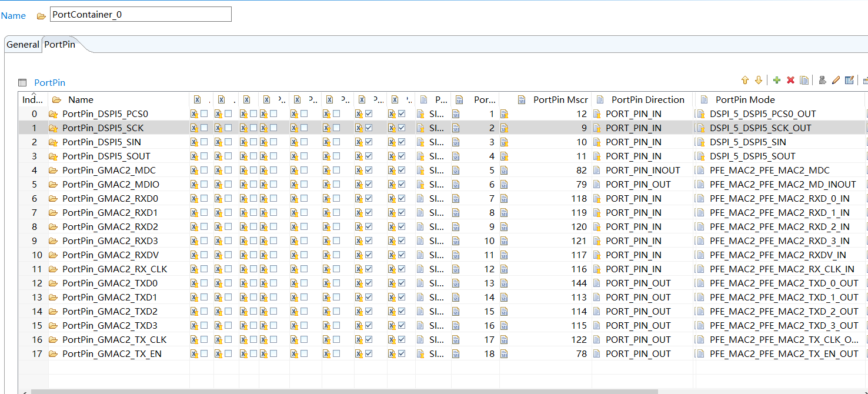Click inside the PortContainer_0 name field
Screen dimensions: 868x394
tap(140, 14)
